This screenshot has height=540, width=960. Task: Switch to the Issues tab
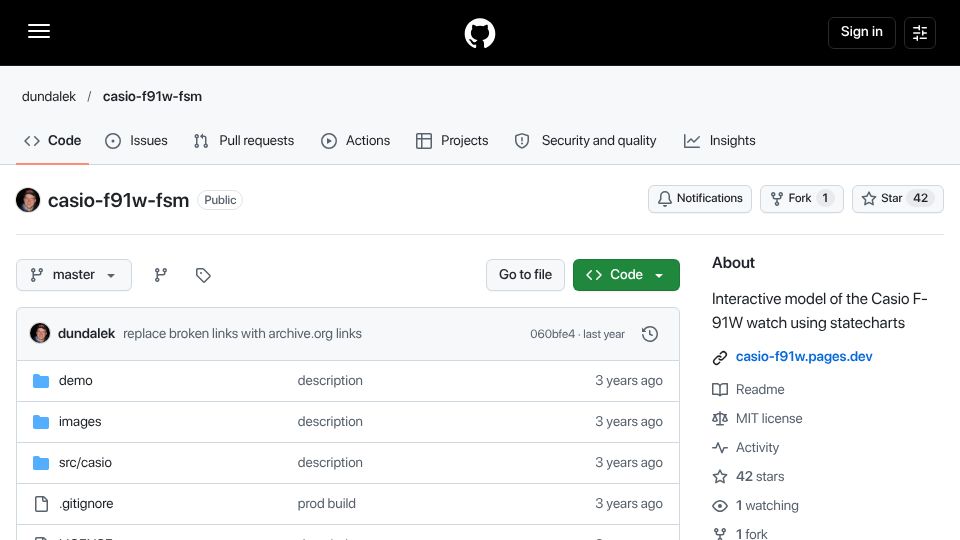coord(136,141)
